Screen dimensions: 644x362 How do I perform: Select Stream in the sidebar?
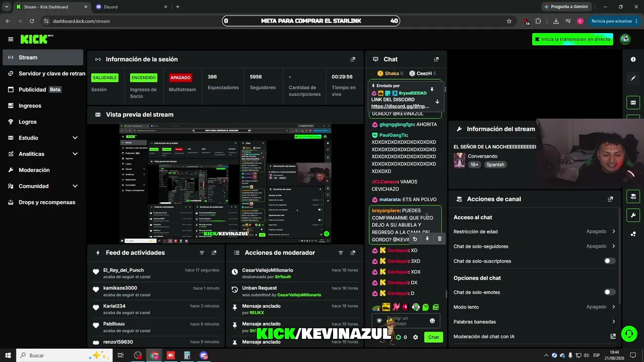coord(43,57)
